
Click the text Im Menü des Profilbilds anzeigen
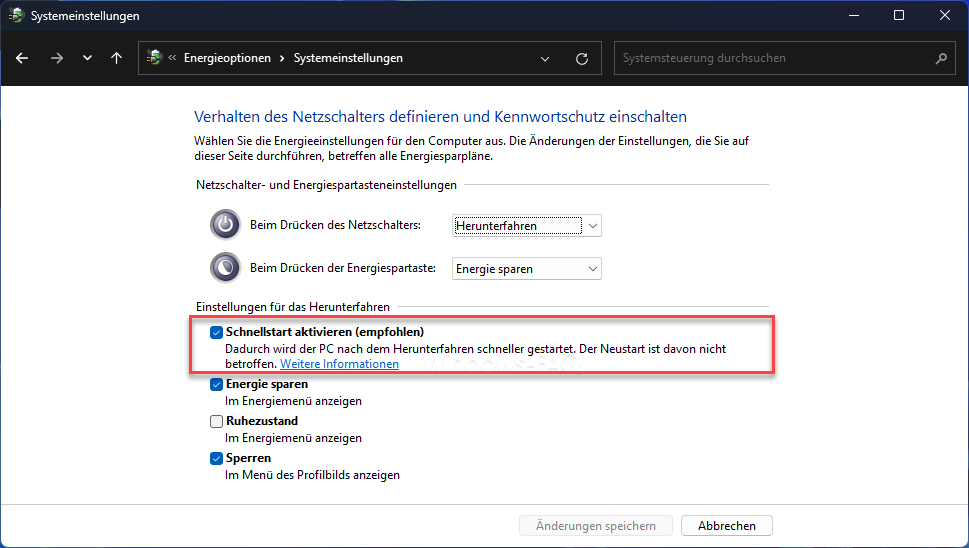(312, 475)
